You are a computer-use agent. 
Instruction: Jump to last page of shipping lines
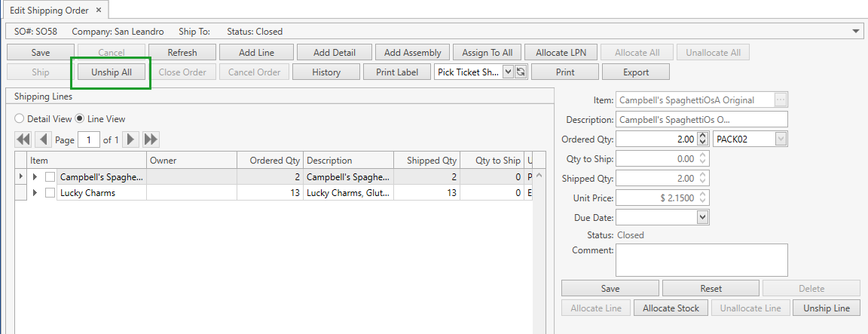151,139
